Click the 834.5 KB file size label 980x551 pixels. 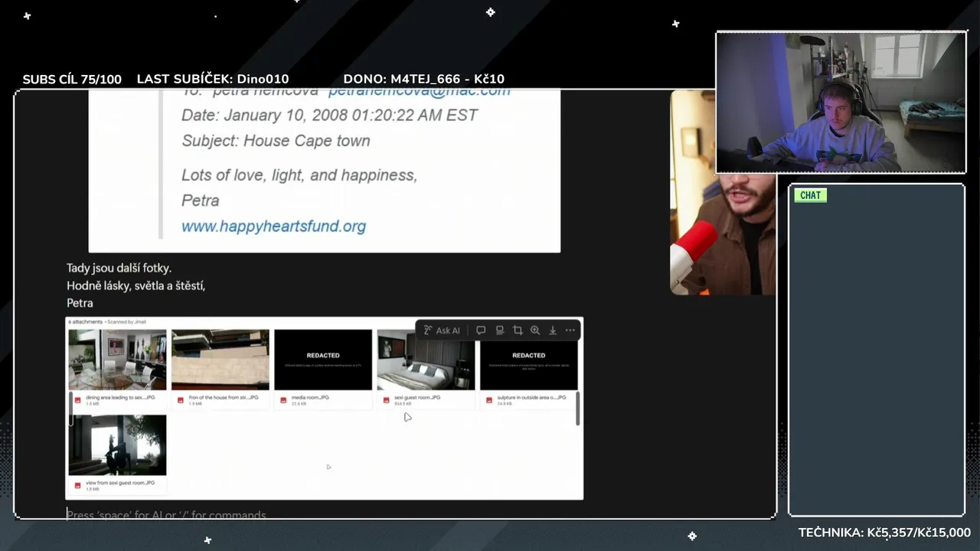pyautogui.click(x=403, y=404)
